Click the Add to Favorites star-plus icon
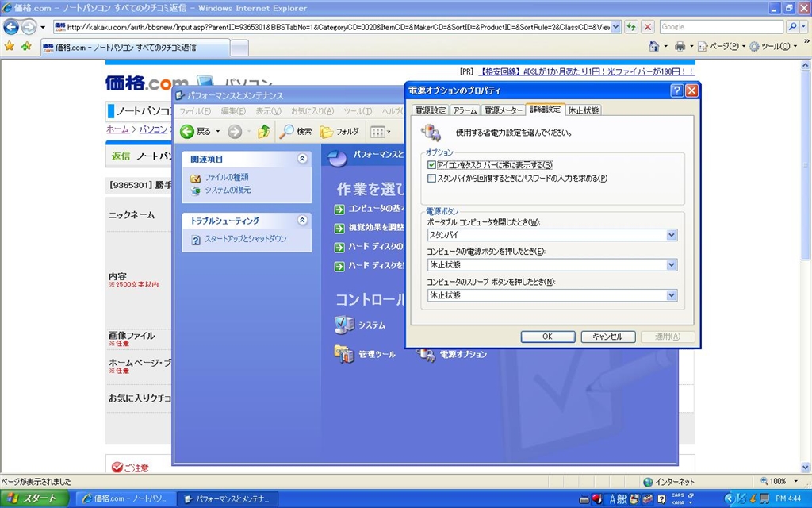Image resolution: width=812 pixels, height=508 pixels. pyautogui.click(x=26, y=47)
